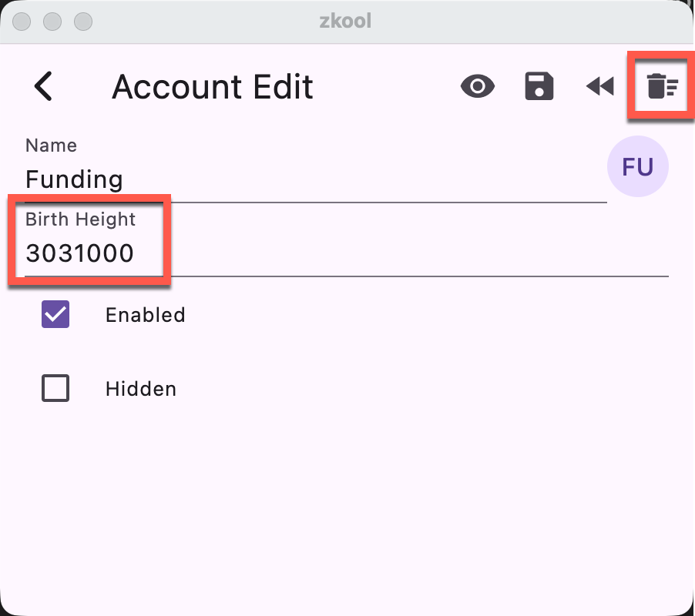Screen dimensions: 695x616
Task: Uncheck the Enabled checkbox
Action: pos(55,314)
